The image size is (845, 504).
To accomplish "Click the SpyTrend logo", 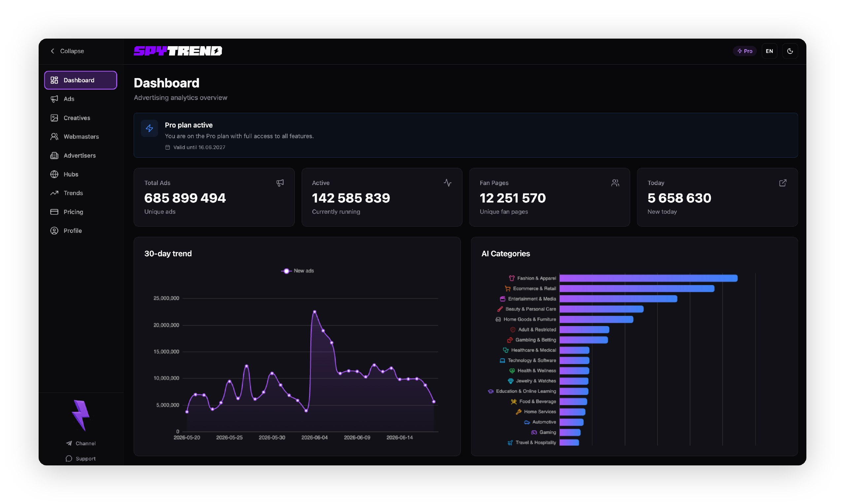I will [x=178, y=51].
